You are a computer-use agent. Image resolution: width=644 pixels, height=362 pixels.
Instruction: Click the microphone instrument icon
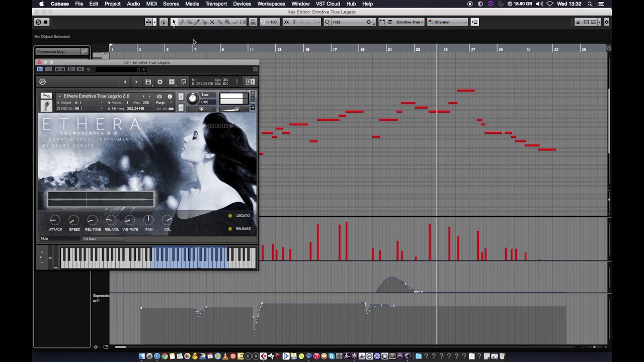pos(46,106)
